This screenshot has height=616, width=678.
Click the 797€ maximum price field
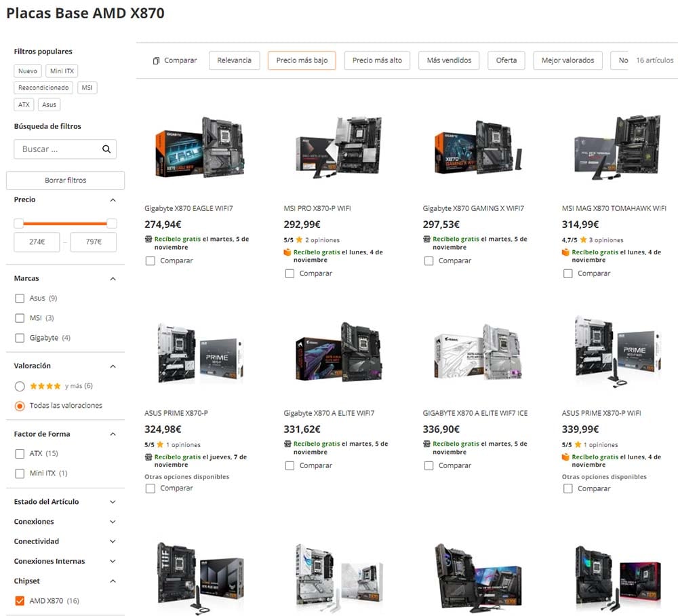[x=94, y=242]
